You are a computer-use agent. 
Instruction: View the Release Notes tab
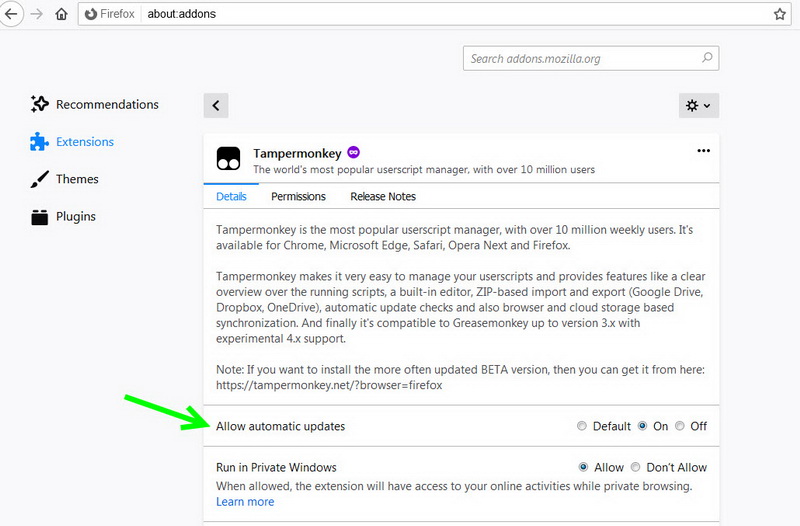(x=383, y=196)
